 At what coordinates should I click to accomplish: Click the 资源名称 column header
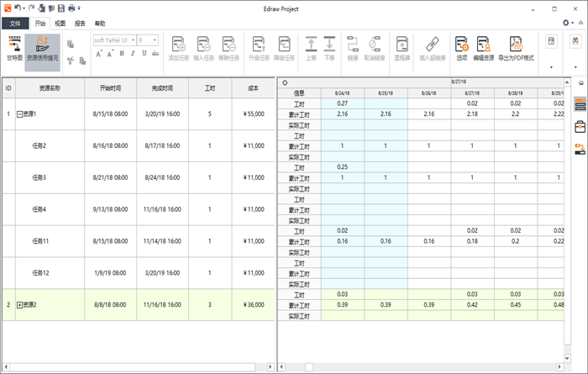[50, 88]
